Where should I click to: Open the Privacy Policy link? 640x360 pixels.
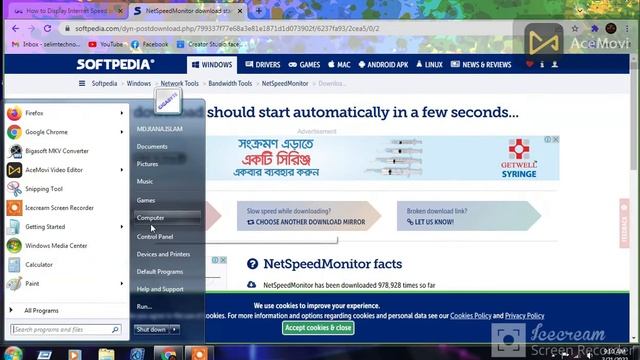click(524, 316)
